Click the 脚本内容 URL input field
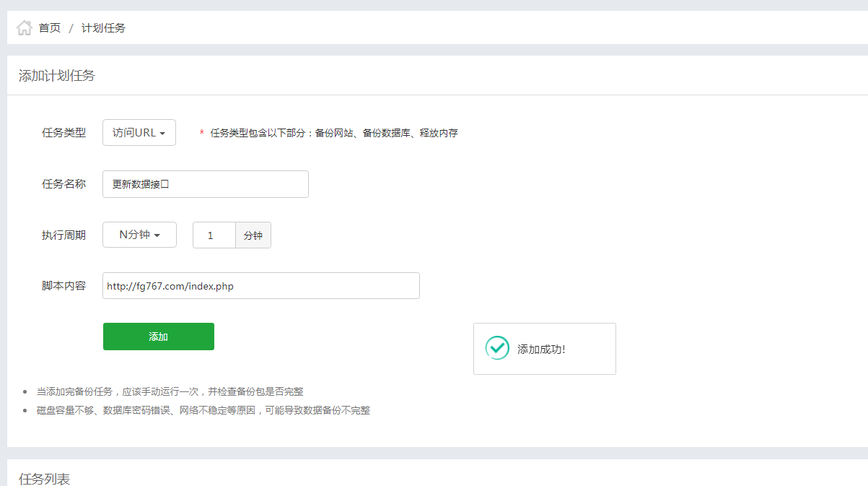Viewport: 868px width, 486px height. 261,286
